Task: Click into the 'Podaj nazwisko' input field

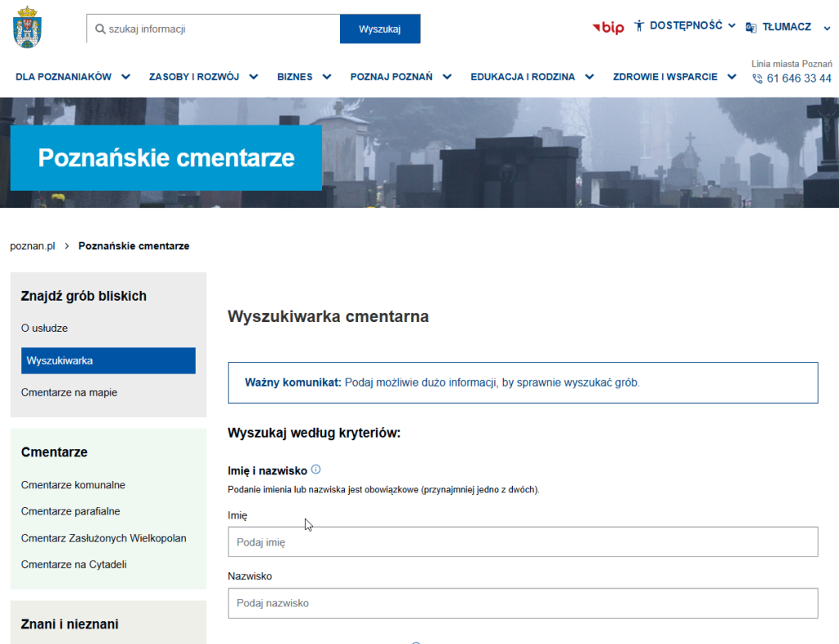Action: point(523,603)
